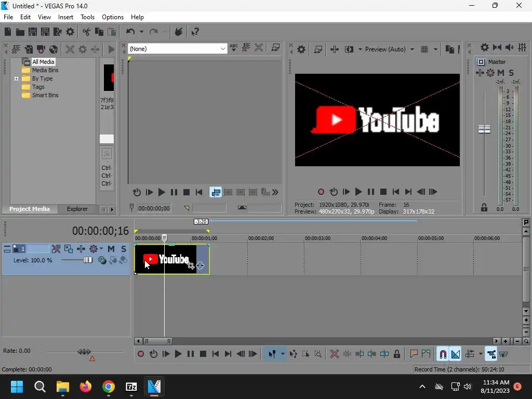Screen dimensions: 532x399
Task: Click Dim Output speaker icon
Action: point(510,47)
